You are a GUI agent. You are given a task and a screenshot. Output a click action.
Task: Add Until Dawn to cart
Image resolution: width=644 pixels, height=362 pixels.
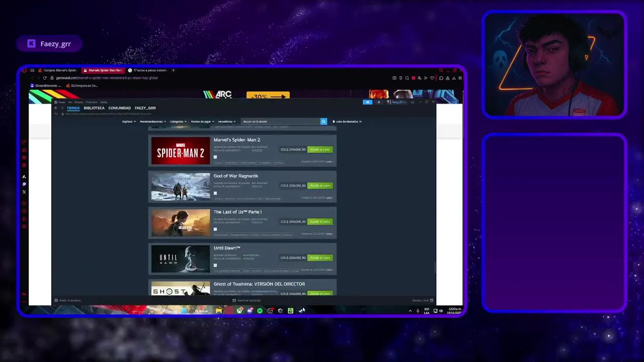(x=320, y=257)
